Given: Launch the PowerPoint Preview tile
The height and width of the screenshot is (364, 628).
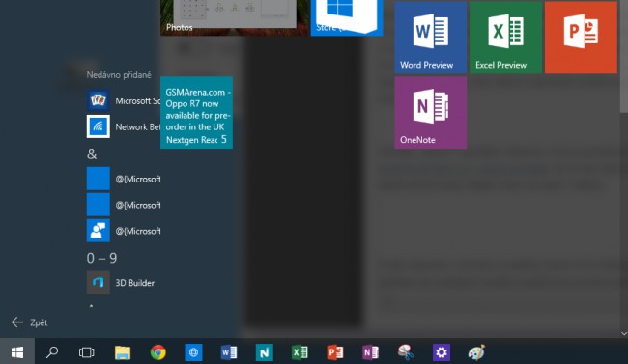Looking at the screenshot, I should pyautogui.click(x=581, y=38).
